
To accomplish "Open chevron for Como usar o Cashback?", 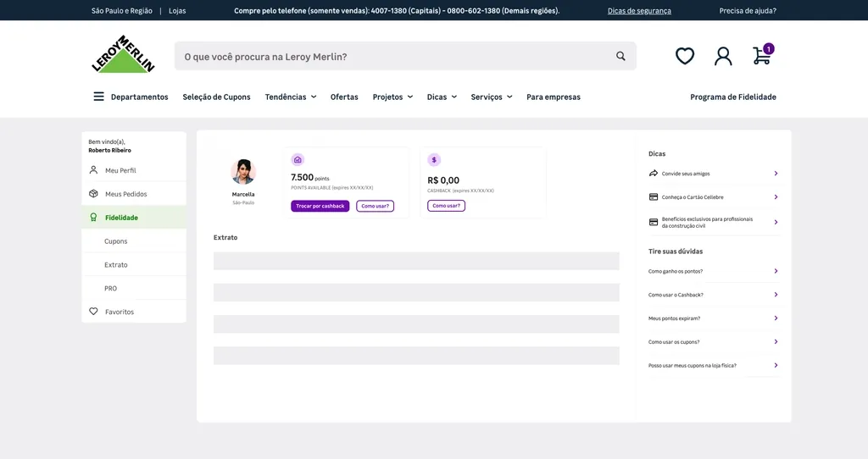I will pyautogui.click(x=776, y=294).
